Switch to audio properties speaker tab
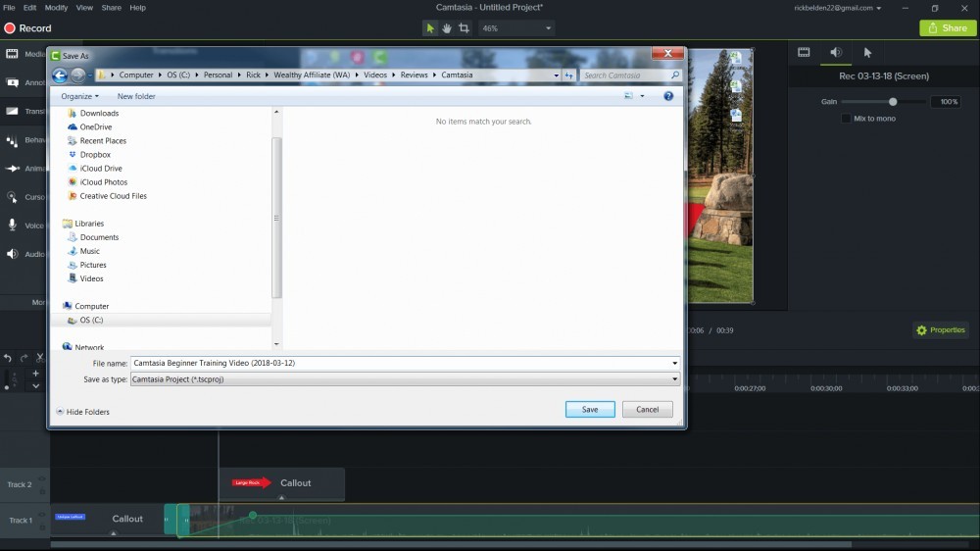Screen dimensions: 980x551 836,53
